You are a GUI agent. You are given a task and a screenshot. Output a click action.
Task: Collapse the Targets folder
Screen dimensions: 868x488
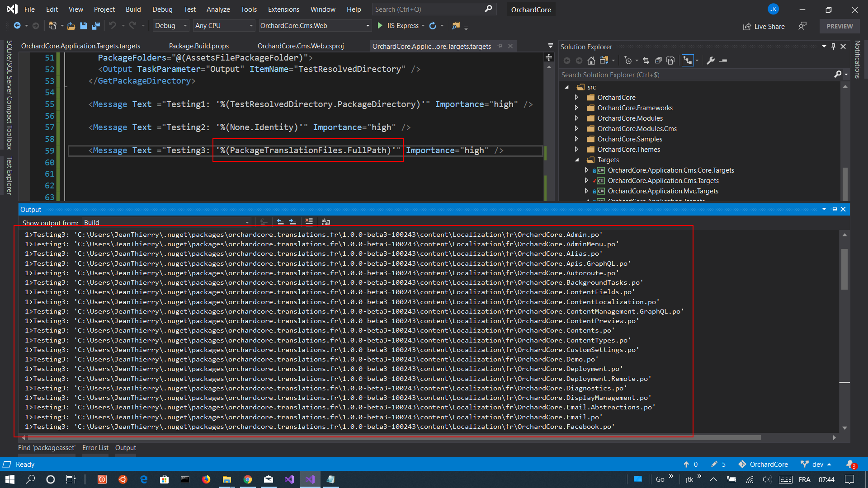[x=577, y=160]
